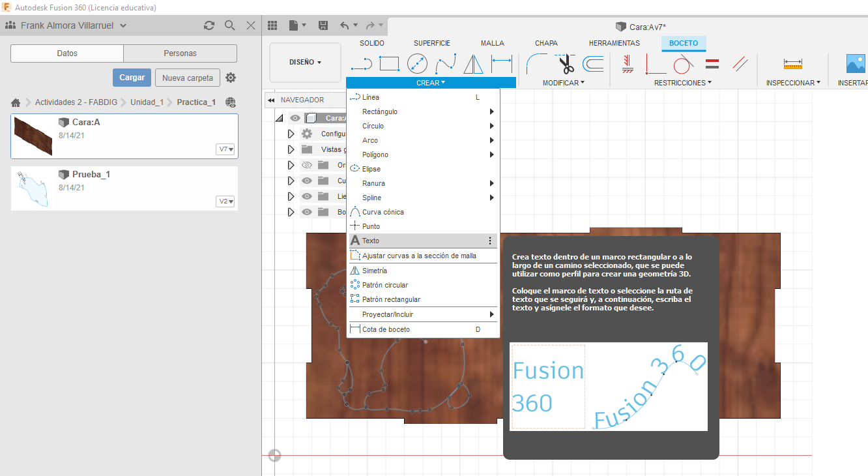868x476 pixels.
Task: Open the INSPECCIONAR dropdown
Action: pyautogui.click(x=793, y=83)
